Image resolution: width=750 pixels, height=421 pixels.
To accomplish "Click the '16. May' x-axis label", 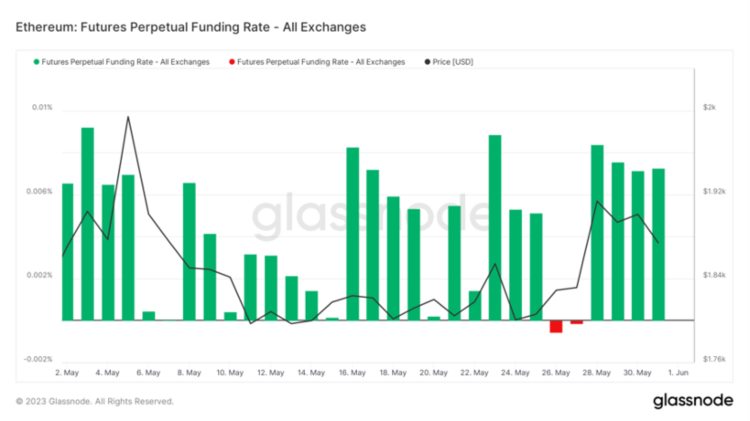I will [350, 372].
